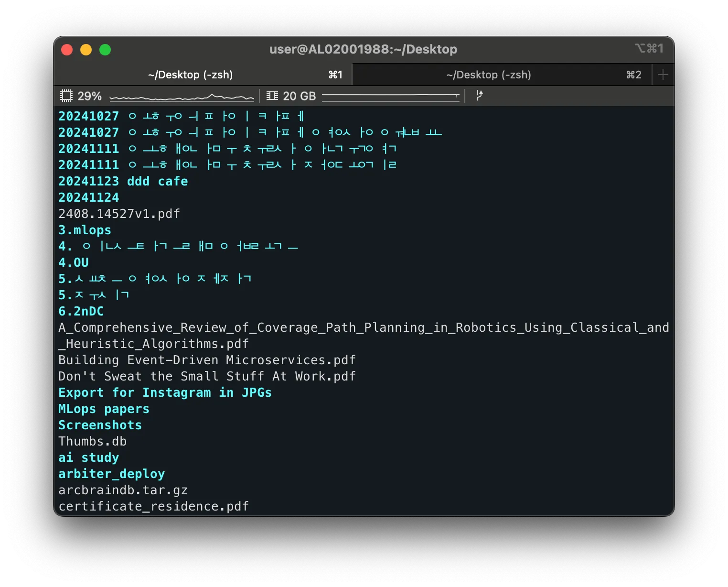
Task: Click the 2408.14527v1.pdf filename
Action: point(119,214)
